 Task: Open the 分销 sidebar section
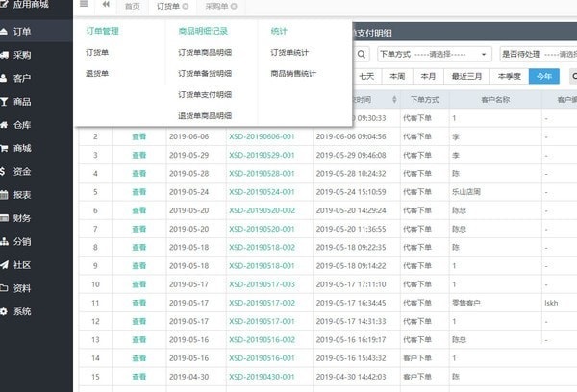click(22, 241)
